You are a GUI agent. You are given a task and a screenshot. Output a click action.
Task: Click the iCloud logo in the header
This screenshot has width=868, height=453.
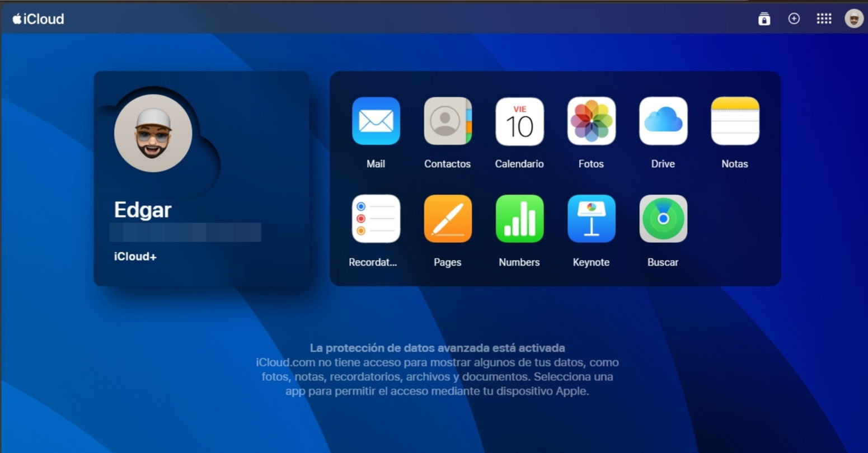click(x=38, y=19)
